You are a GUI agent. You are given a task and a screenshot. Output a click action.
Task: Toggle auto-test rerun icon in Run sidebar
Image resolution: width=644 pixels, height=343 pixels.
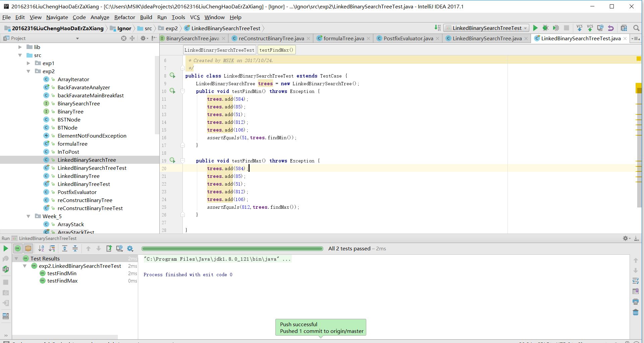pos(6,269)
